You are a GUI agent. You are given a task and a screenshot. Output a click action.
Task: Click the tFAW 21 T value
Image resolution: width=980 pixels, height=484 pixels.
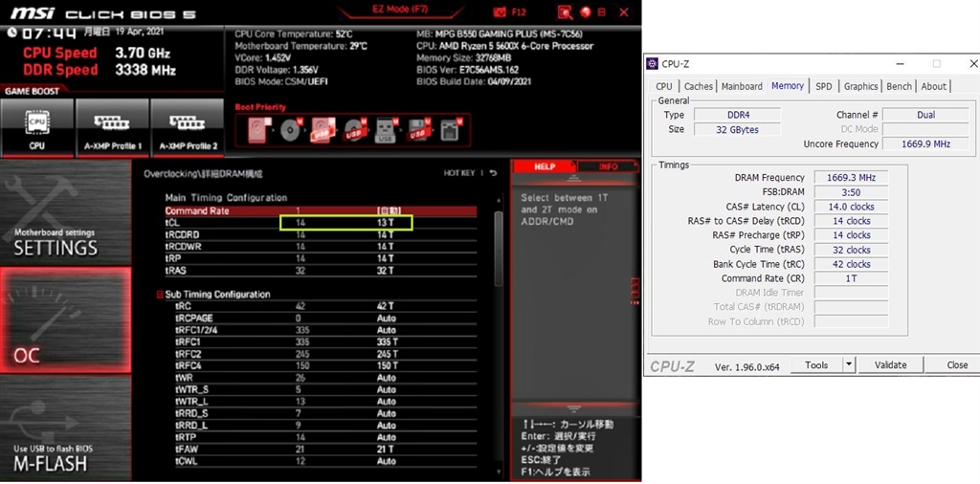pyautogui.click(x=386, y=449)
